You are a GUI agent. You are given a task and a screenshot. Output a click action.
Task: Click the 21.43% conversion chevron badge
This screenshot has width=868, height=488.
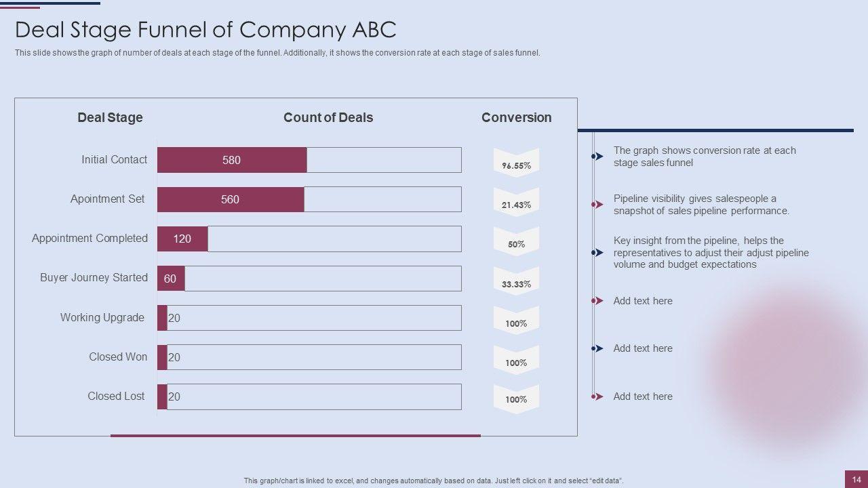point(516,203)
